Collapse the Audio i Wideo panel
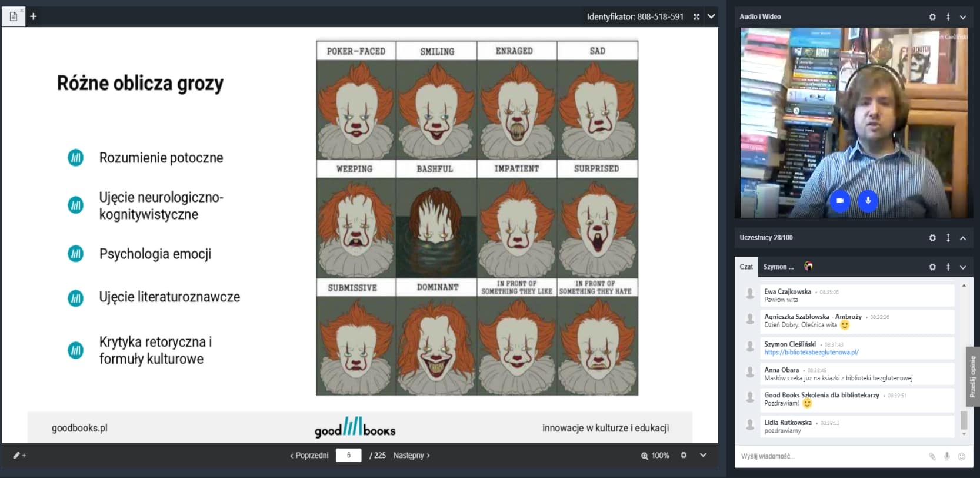Image resolution: width=980 pixels, height=478 pixels. (x=963, y=17)
